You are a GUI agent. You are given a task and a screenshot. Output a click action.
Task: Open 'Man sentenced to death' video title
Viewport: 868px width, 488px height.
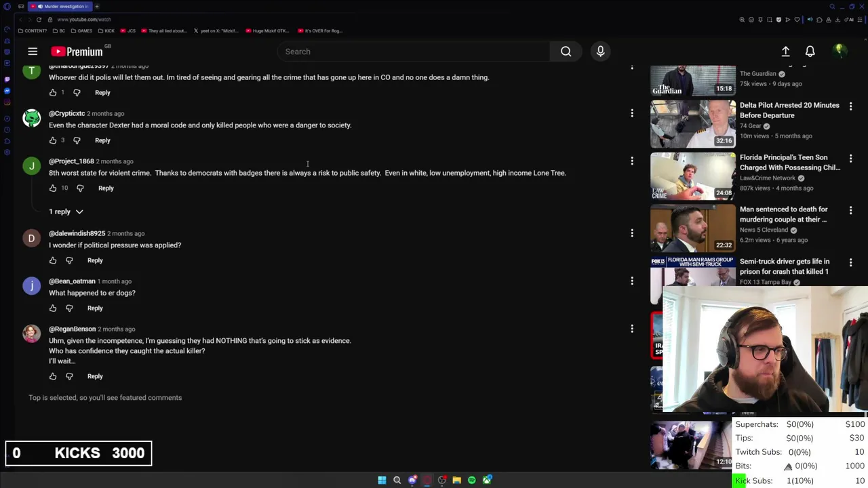783,214
